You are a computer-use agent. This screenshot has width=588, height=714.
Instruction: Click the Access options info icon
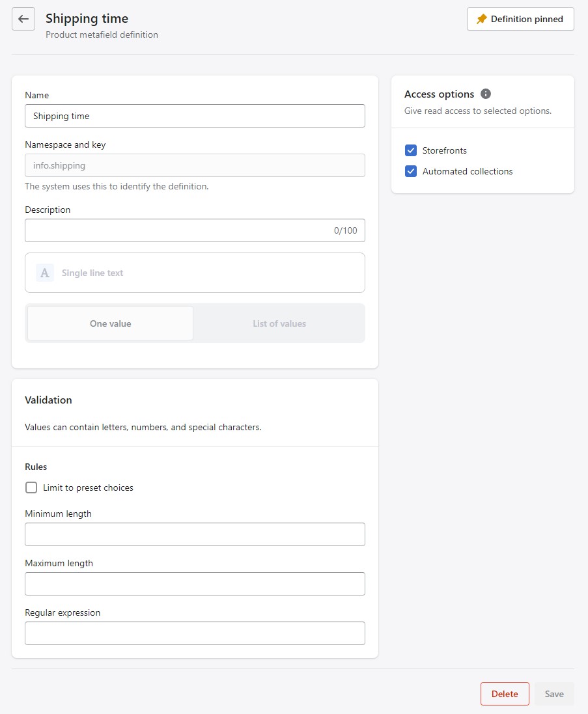pos(486,94)
